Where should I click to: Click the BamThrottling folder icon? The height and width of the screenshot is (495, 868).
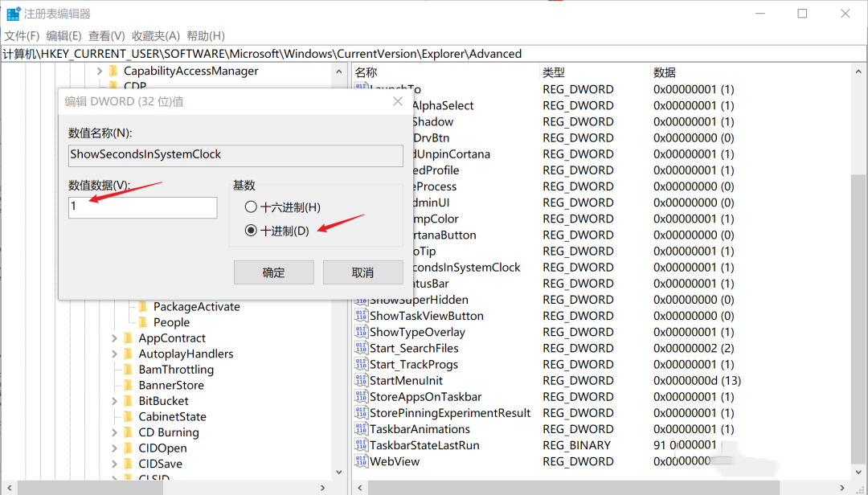click(129, 370)
